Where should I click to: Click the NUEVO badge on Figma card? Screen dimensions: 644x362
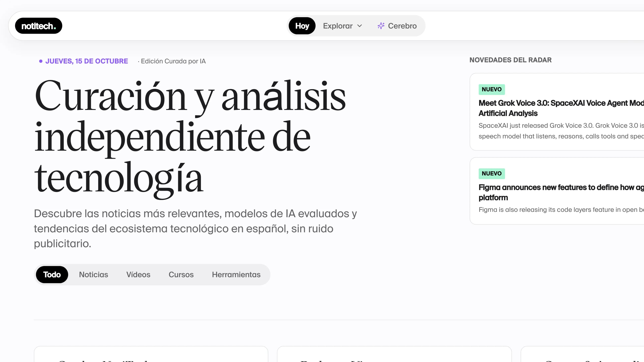[492, 174]
